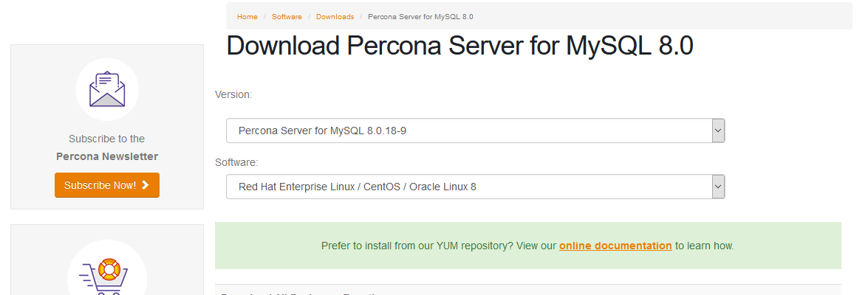The image size is (868, 295).
Task: Open the Percona Server for MySQL 8.0.18-9 selector
Action: (476, 131)
